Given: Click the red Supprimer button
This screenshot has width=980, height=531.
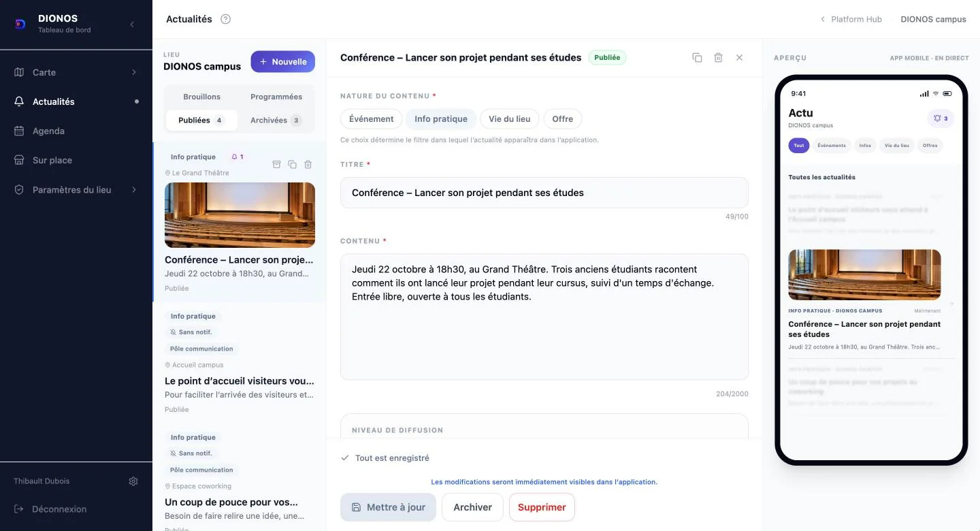Looking at the screenshot, I should [542, 507].
